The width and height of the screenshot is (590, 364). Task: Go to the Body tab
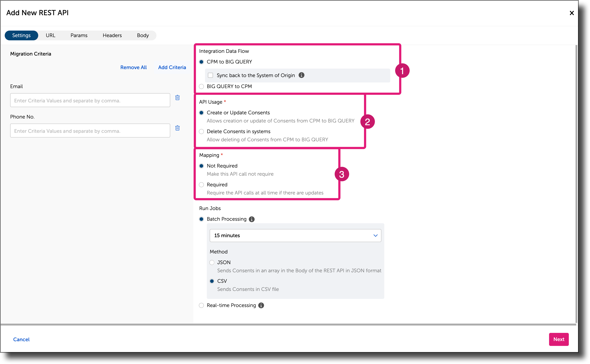[143, 35]
